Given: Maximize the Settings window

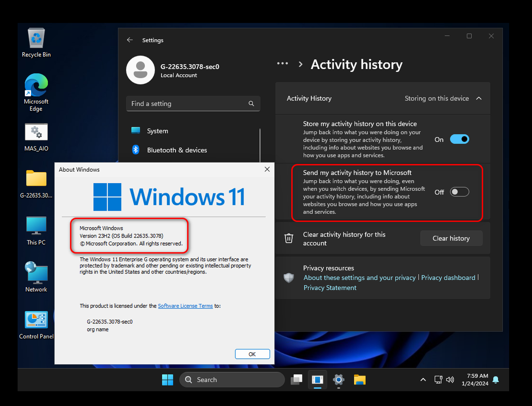Looking at the screenshot, I should coord(469,36).
